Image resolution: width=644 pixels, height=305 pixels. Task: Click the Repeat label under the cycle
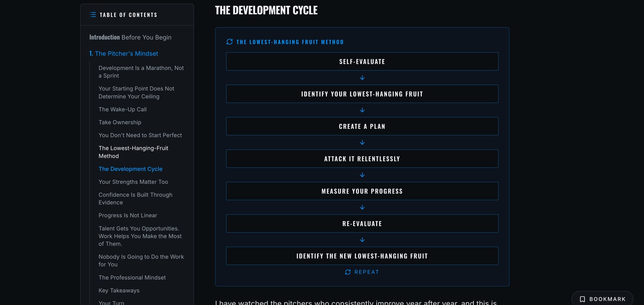[x=367, y=272]
